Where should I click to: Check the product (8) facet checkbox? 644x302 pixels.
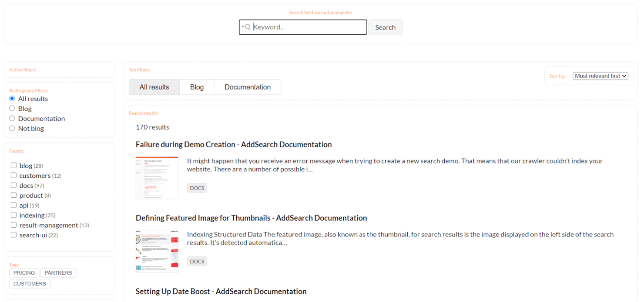13,195
